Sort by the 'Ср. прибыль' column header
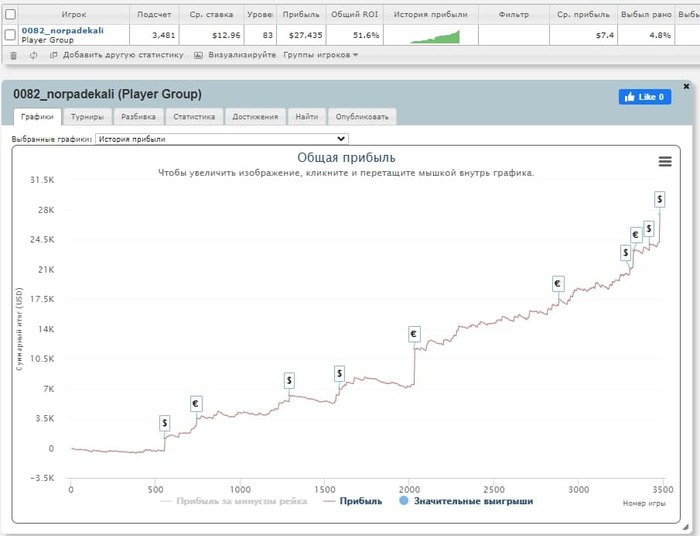The image size is (700, 536). click(583, 14)
